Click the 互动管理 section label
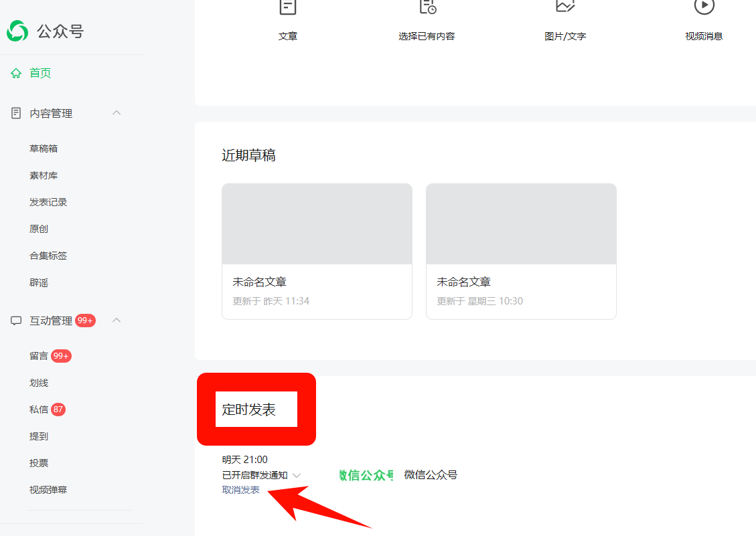The image size is (756, 536). [51, 321]
